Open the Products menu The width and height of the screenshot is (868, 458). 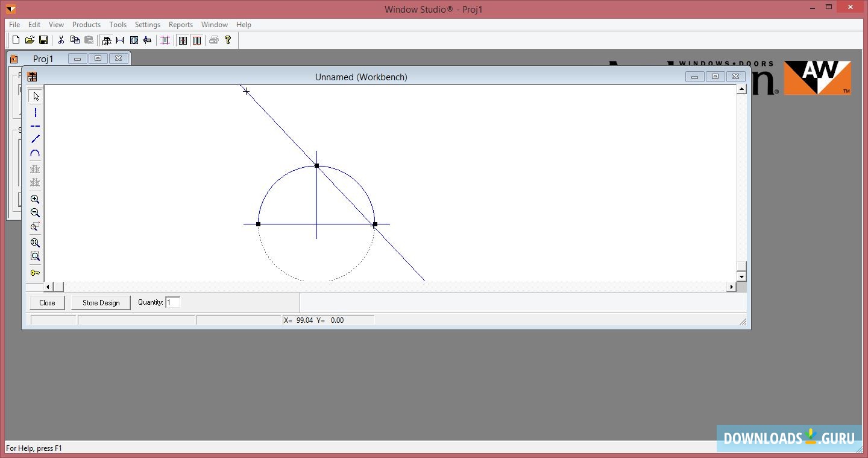point(86,25)
